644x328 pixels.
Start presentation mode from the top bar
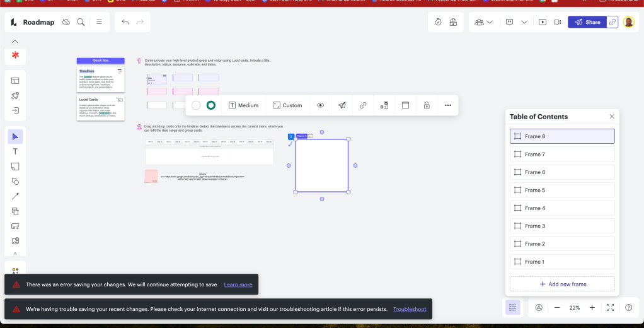[x=543, y=22]
